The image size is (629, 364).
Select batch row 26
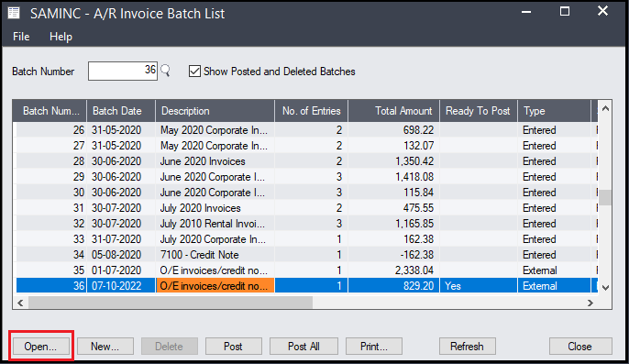(x=307, y=130)
